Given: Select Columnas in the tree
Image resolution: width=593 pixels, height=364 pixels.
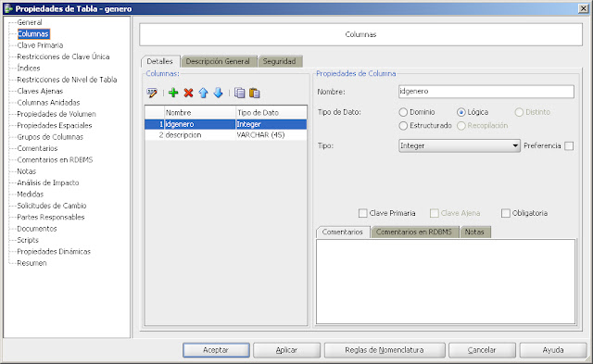Looking at the screenshot, I should (33, 34).
